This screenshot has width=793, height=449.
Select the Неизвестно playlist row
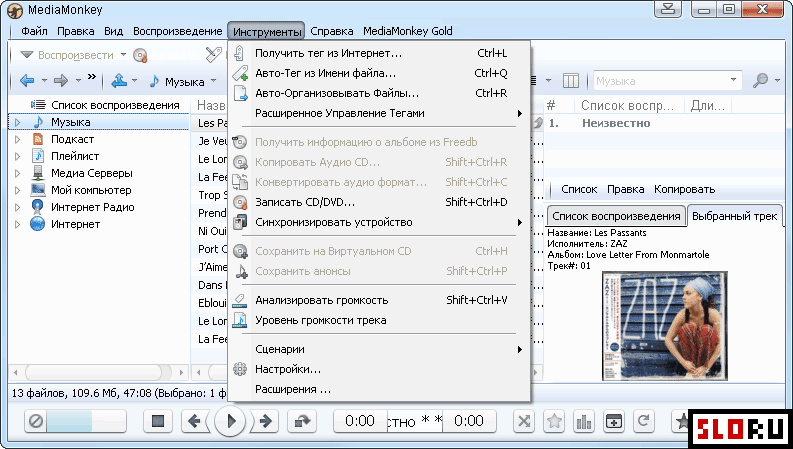point(665,123)
